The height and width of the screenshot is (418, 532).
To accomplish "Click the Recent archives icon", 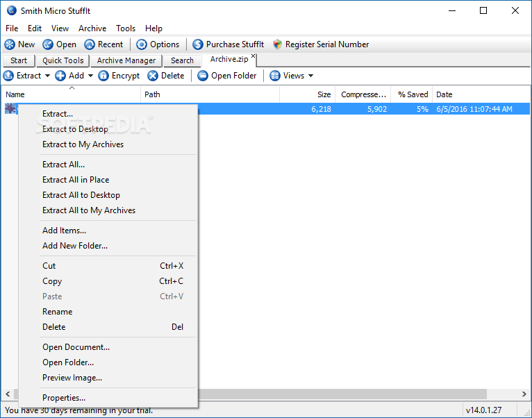I will 90,44.
